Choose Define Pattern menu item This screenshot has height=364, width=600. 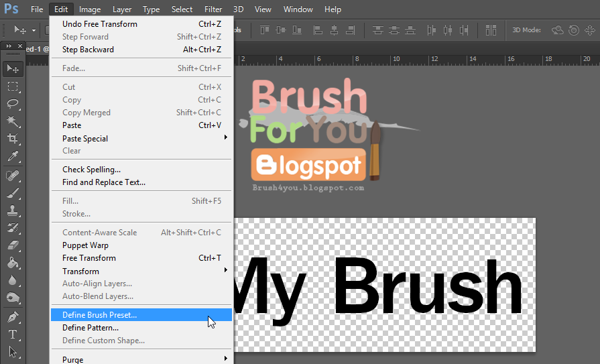pos(141,328)
